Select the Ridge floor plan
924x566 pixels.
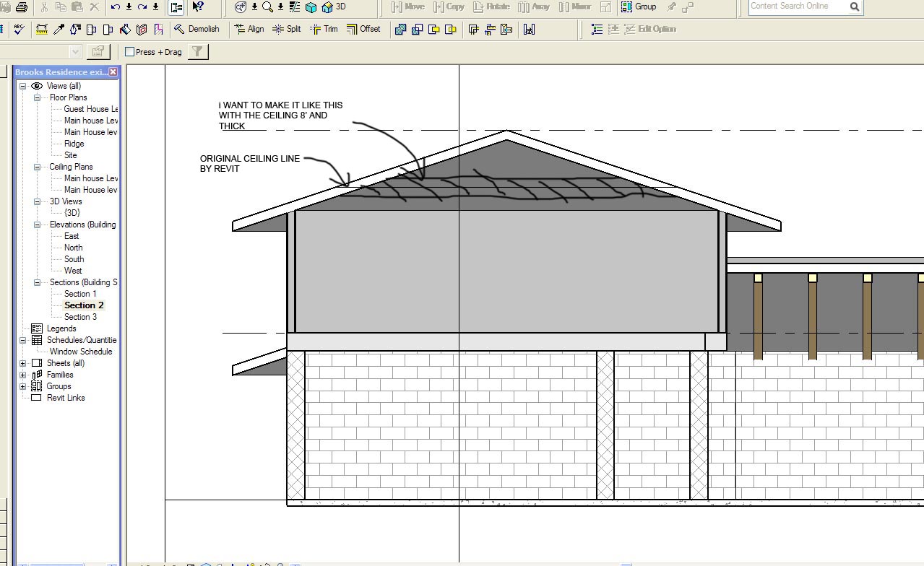74,144
